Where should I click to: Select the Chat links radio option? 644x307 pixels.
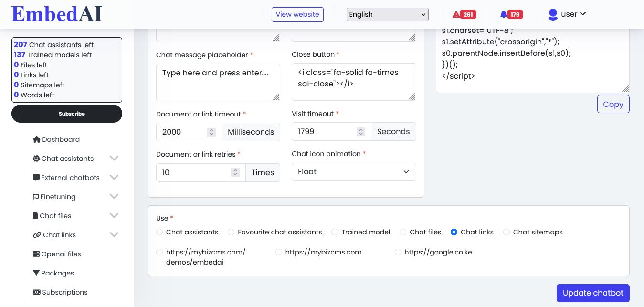pyautogui.click(x=454, y=232)
